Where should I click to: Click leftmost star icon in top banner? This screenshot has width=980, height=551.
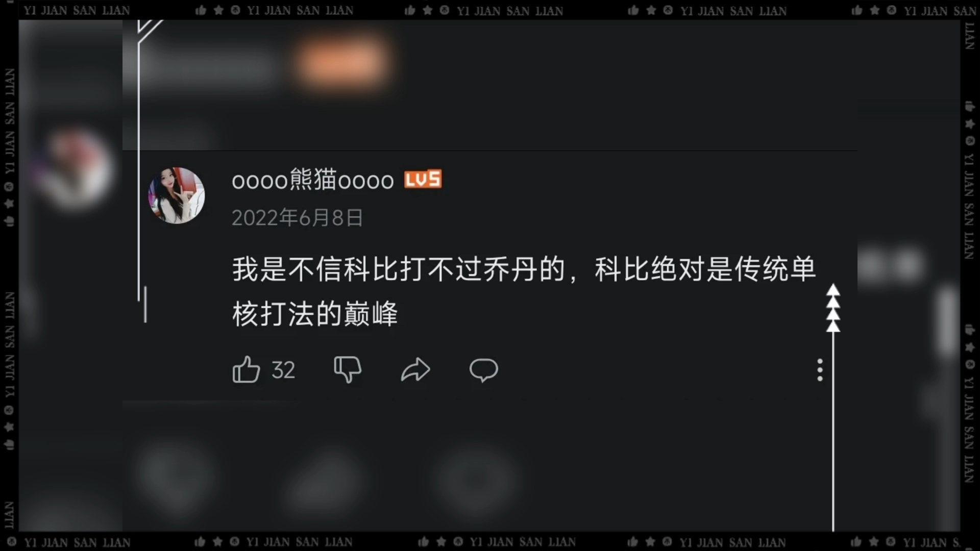click(218, 10)
